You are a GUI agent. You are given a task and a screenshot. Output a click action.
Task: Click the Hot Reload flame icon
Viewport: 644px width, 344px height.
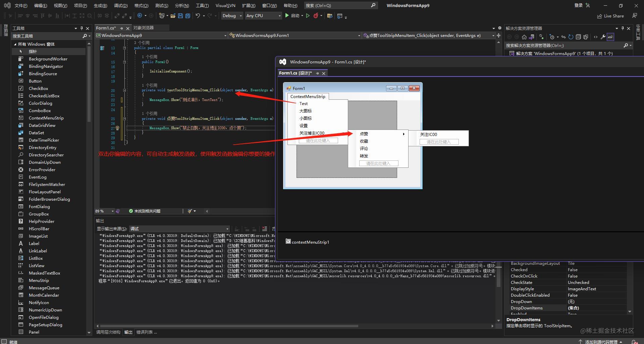point(316,16)
